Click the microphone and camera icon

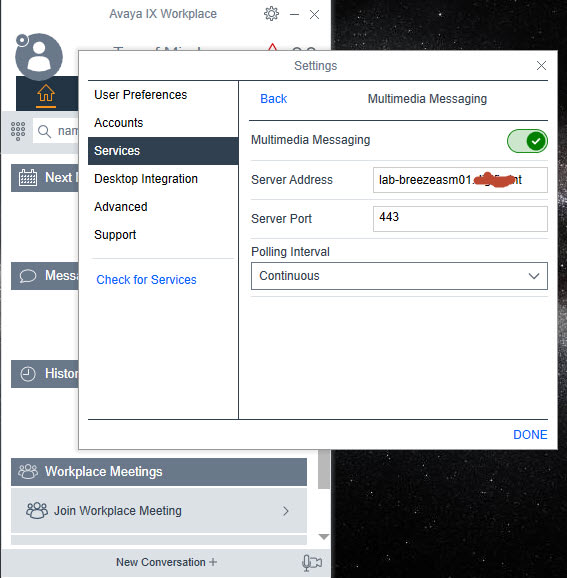click(x=312, y=563)
